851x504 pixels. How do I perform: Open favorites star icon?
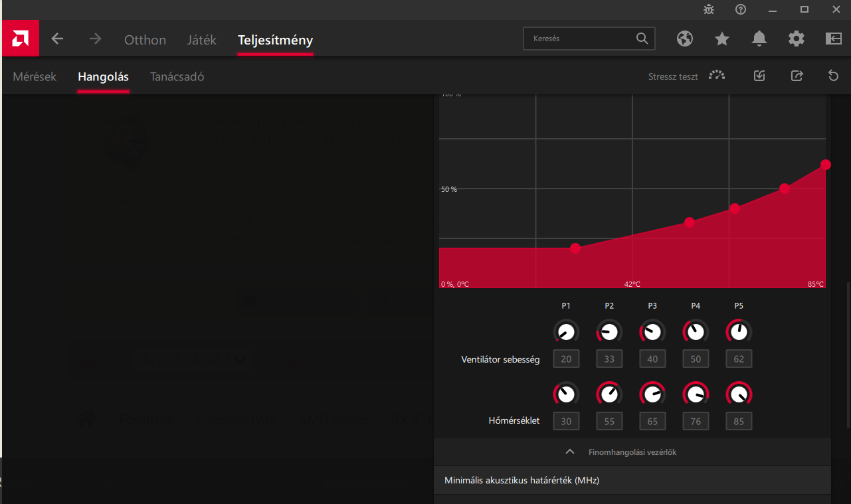tap(722, 39)
